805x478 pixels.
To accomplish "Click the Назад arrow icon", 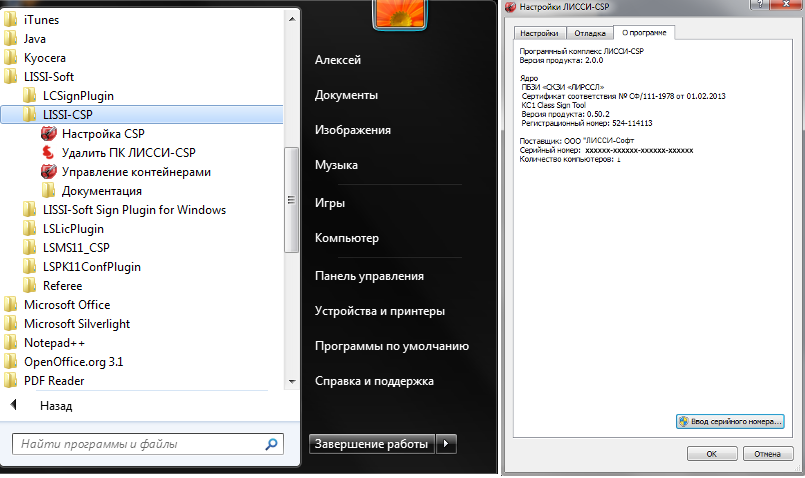I will 14,405.
